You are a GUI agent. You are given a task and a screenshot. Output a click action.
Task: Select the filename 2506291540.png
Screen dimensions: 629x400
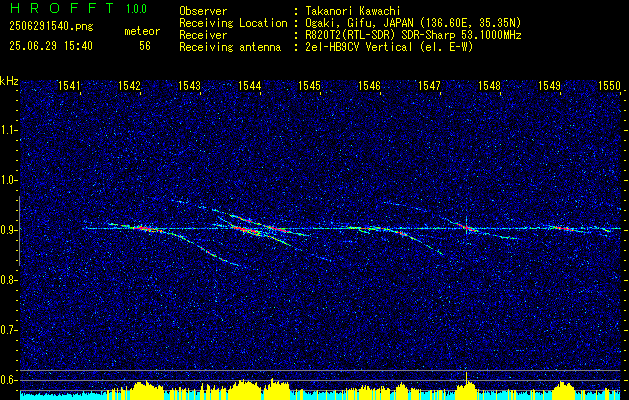point(51,27)
